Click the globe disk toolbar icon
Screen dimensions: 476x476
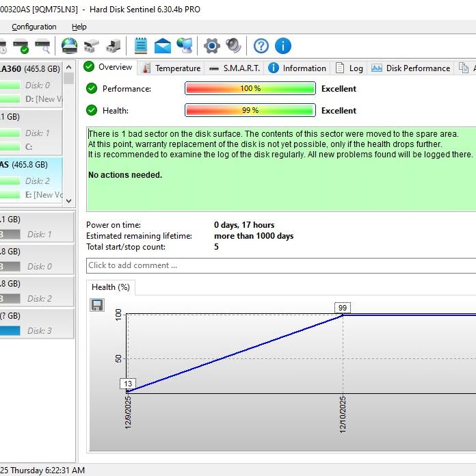click(x=69, y=46)
